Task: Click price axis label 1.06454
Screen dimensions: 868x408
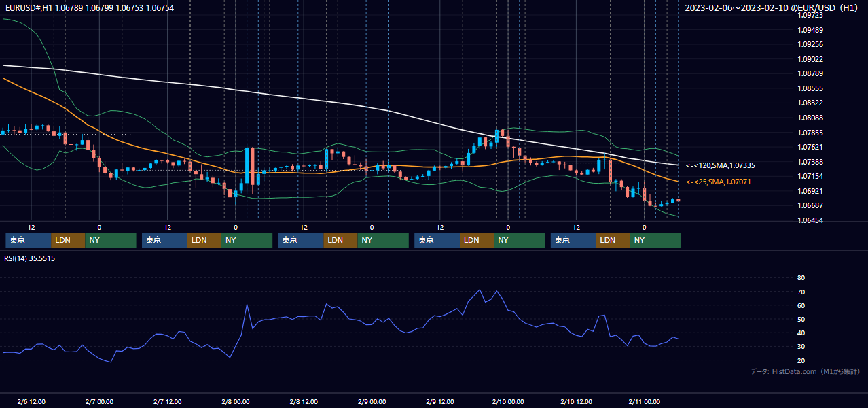Action: click(810, 220)
